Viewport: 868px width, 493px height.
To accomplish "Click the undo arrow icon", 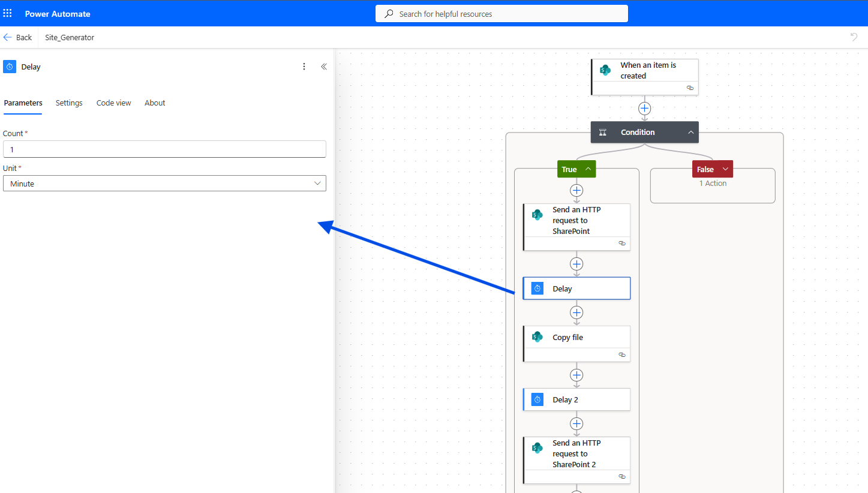I will (854, 37).
